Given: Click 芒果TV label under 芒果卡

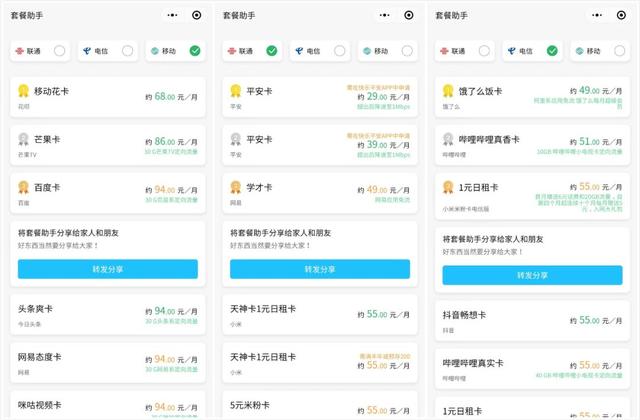Looking at the screenshot, I should click(x=27, y=155).
